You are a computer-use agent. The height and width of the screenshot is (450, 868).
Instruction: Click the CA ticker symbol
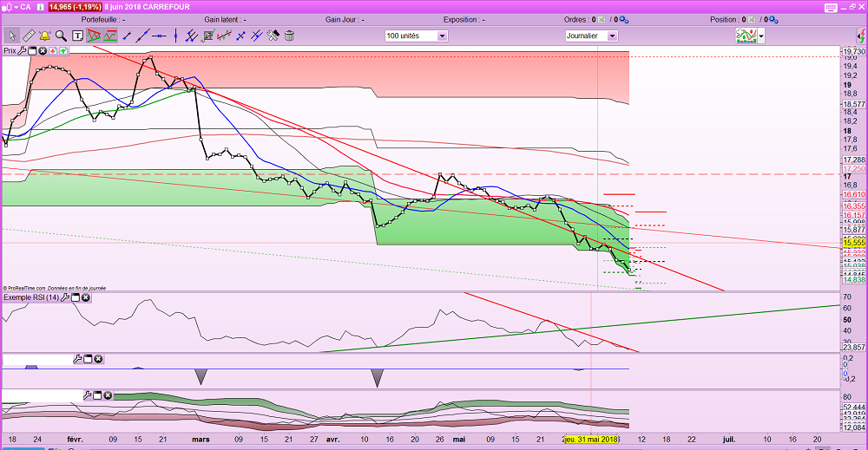(25, 7)
